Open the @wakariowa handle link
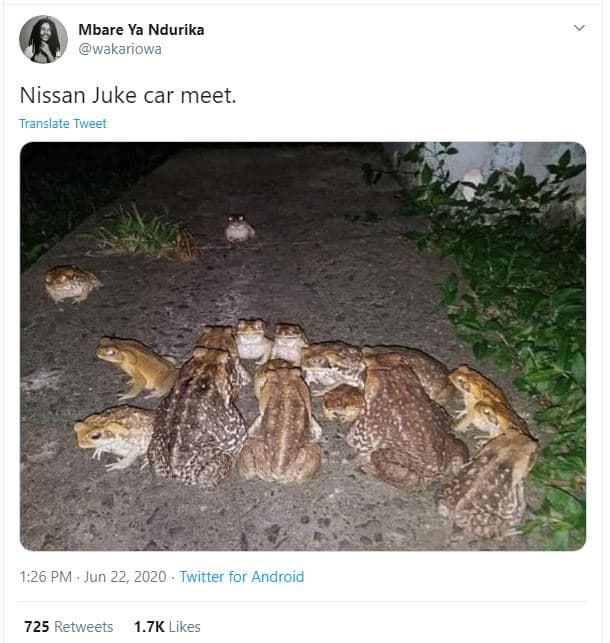The width and height of the screenshot is (610, 643). pyautogui.click(x=119, y=49)
